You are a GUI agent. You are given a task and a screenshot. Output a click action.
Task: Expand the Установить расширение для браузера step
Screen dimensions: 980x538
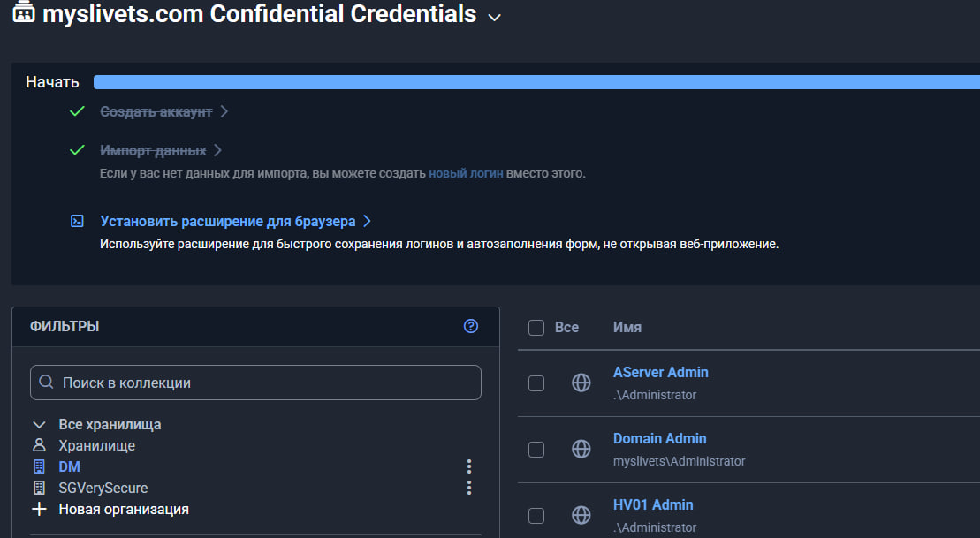[x=228, y=221]
